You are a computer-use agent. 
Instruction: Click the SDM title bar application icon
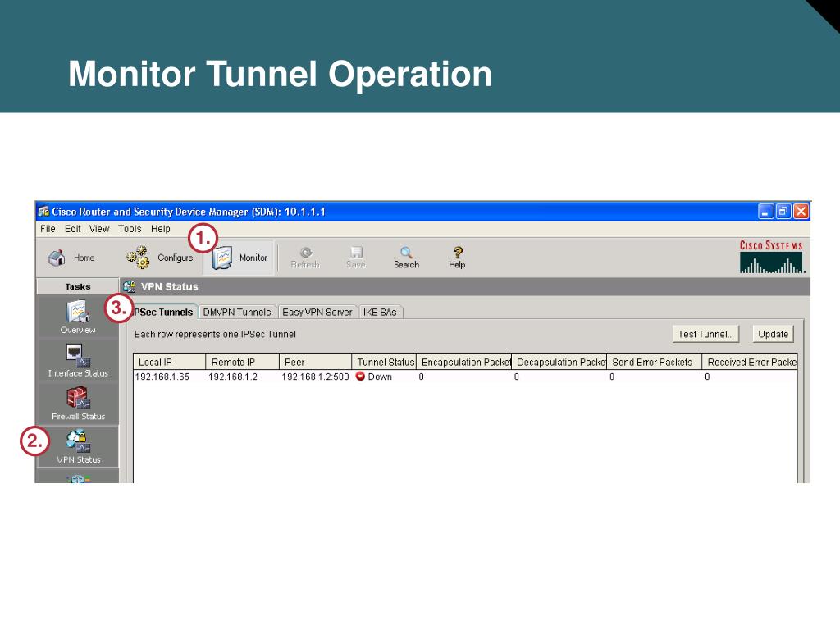[43, 211]
